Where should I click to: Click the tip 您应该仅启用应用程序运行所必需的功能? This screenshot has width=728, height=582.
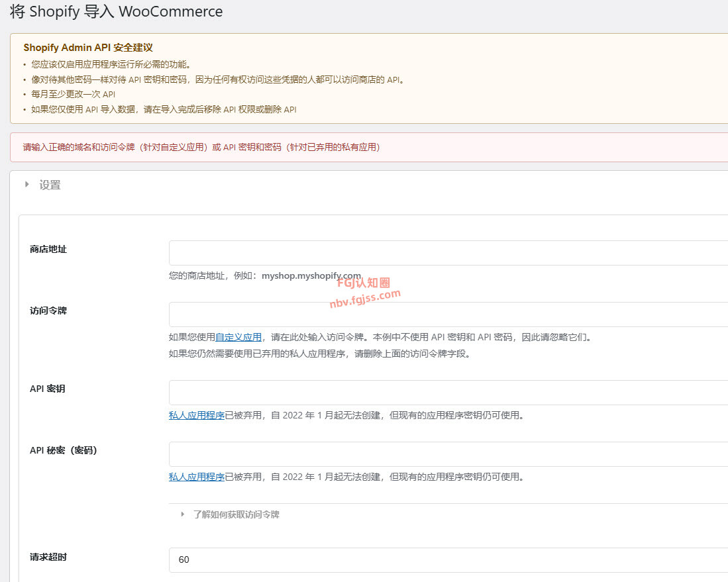(x=111, y=64)
